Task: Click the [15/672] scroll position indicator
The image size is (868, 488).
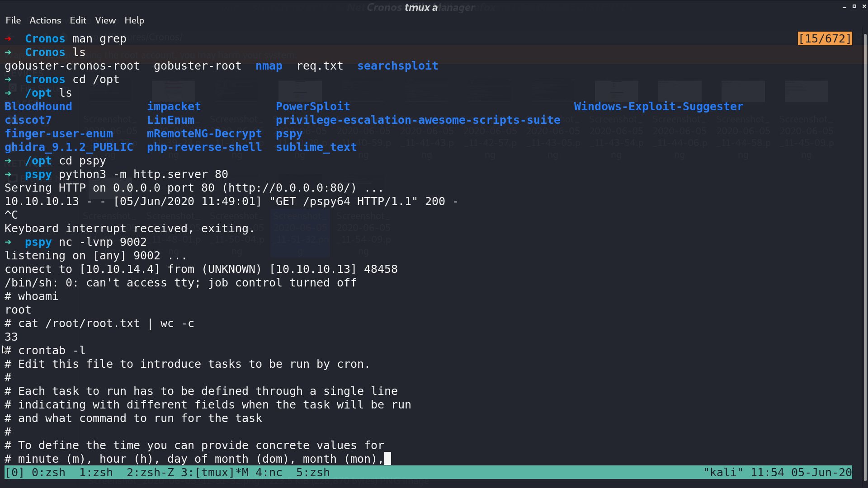Action: coord(825,38)
